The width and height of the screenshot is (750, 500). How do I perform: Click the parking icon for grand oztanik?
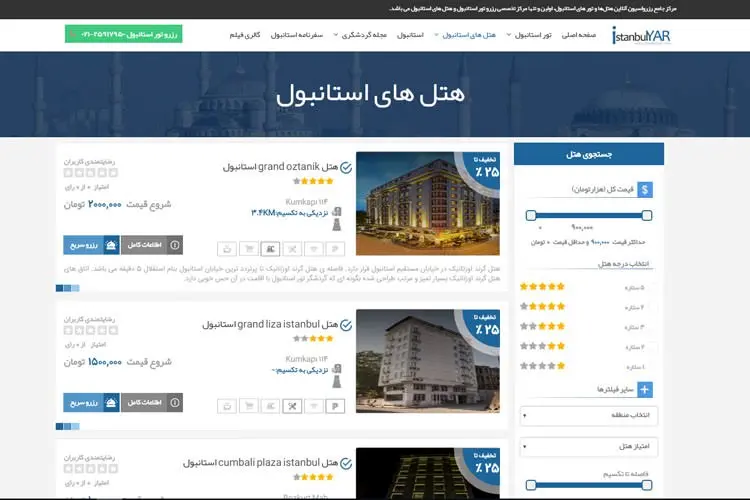point(335,249)
